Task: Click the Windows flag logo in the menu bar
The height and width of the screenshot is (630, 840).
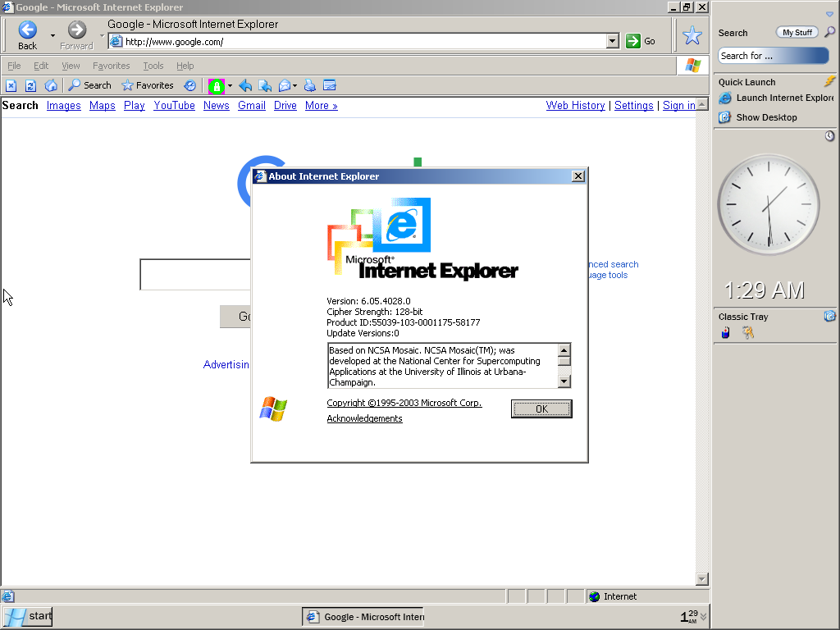Action: click(x=692, y=66)
